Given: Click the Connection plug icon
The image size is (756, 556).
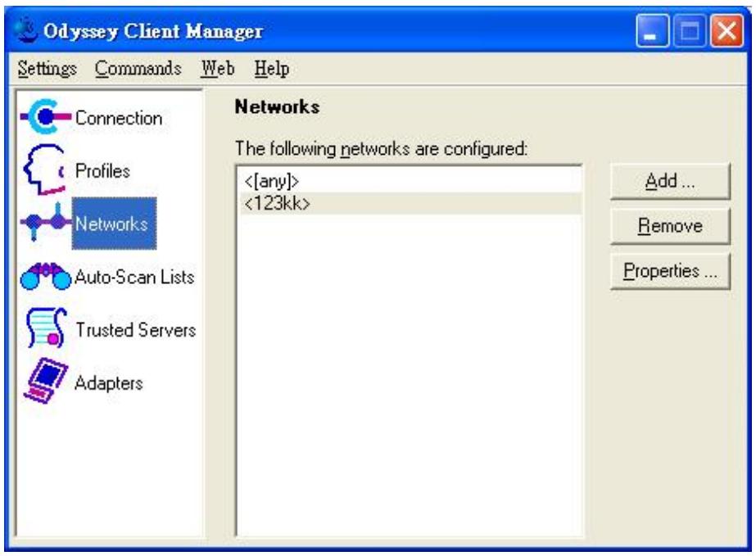Looking at the screenshot, I should [46, 116].
